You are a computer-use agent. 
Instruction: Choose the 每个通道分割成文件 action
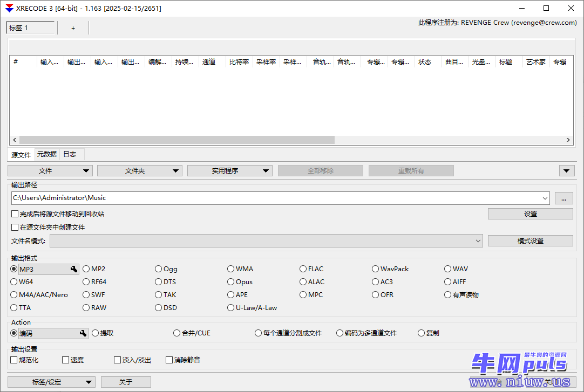pyautogui.click(x=288, y=333)
